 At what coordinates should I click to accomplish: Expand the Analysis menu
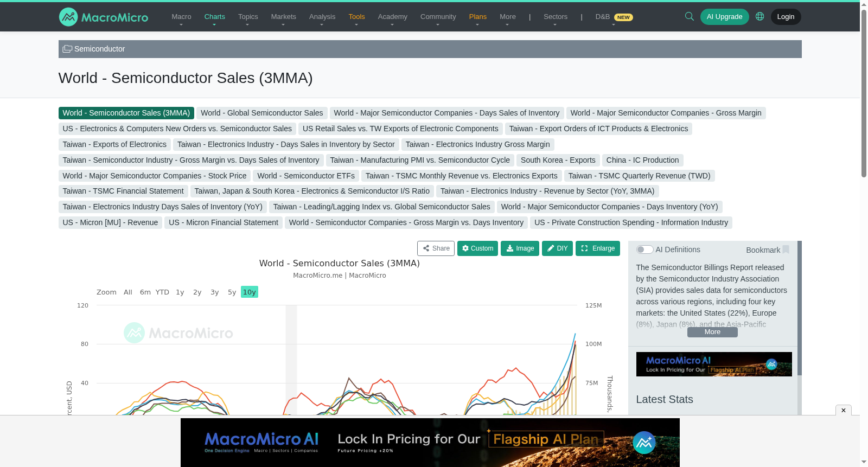tap(322, 17)
